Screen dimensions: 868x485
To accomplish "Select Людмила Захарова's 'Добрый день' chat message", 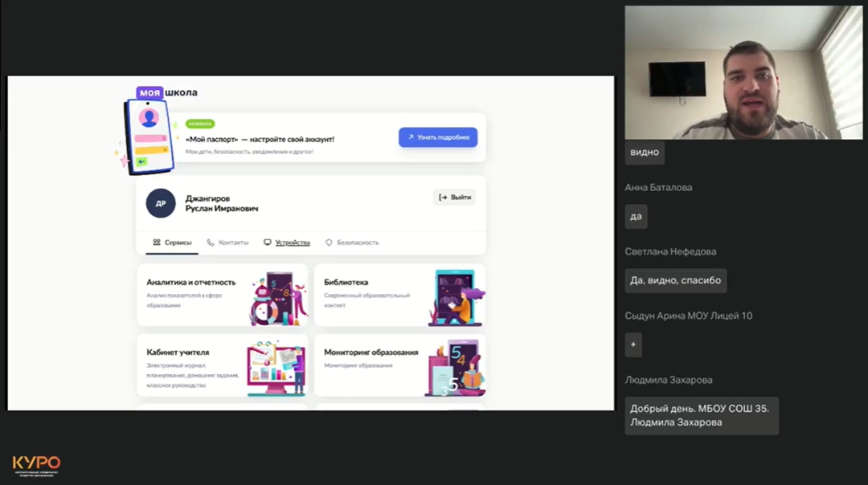I will tap(701, 415).
